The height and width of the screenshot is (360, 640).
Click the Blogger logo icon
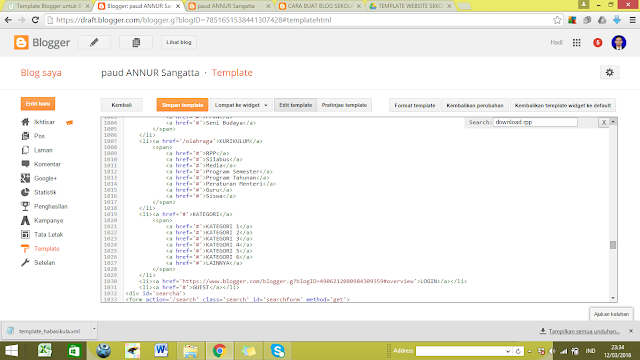(x=21, y=42)
